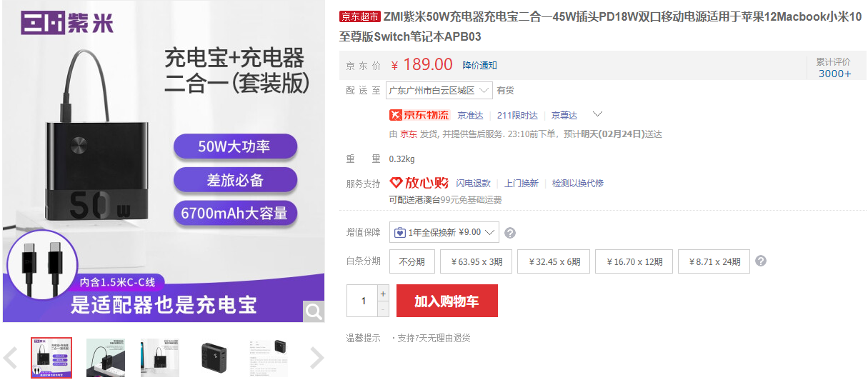This screenshot has width=868, height=390.
Task: Increase quantity with plus stepper
Action: coord(383,294)
